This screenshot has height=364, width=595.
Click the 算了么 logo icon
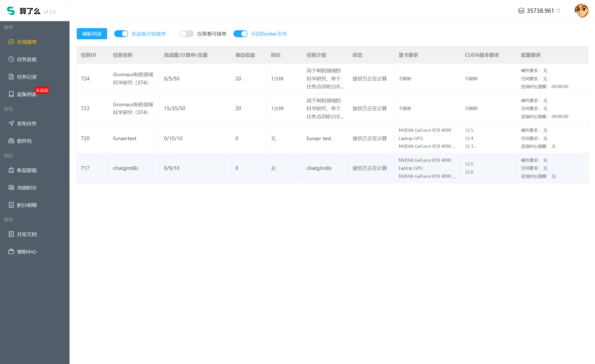(11, 11)
